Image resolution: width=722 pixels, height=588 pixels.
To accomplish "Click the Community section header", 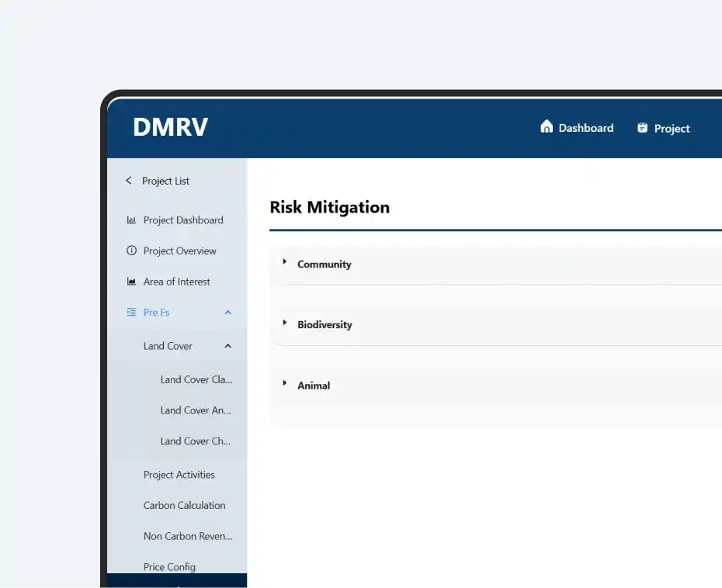I will click(325, 264).
